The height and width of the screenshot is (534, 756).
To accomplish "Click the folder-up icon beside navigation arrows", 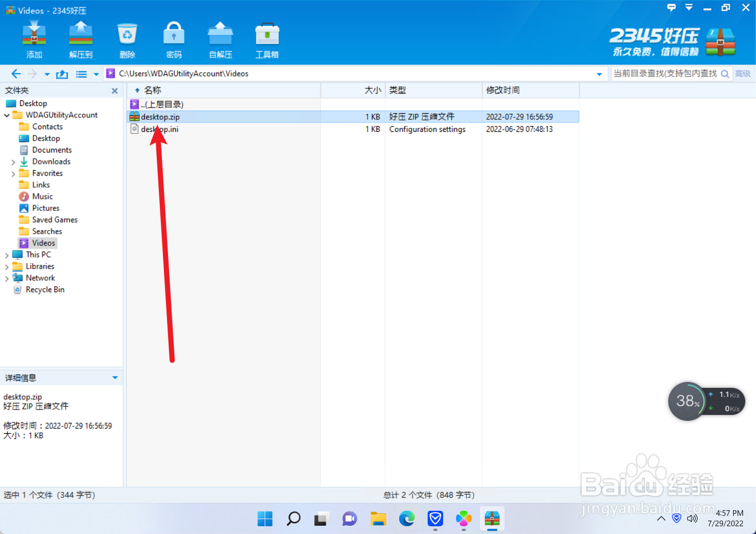I will point(62,73).
